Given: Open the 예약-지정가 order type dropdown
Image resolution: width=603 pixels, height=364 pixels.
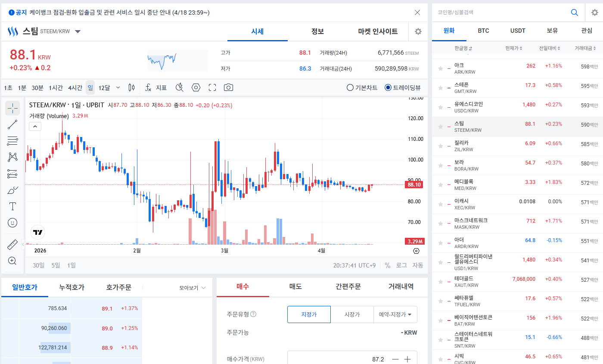Looking at the screenshot, I should (x=395, y=314).
